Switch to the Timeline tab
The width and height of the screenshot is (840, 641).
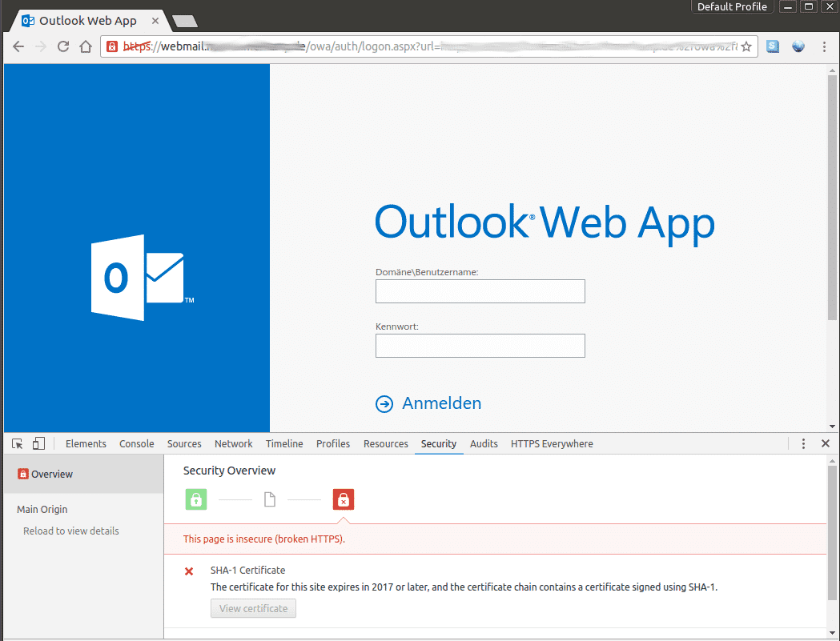(x=284, y=444)
